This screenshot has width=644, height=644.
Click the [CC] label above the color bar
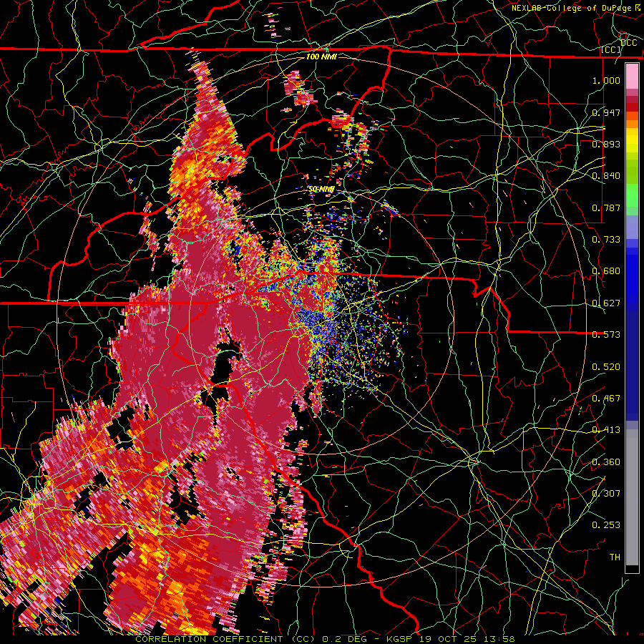coord(611,49)
